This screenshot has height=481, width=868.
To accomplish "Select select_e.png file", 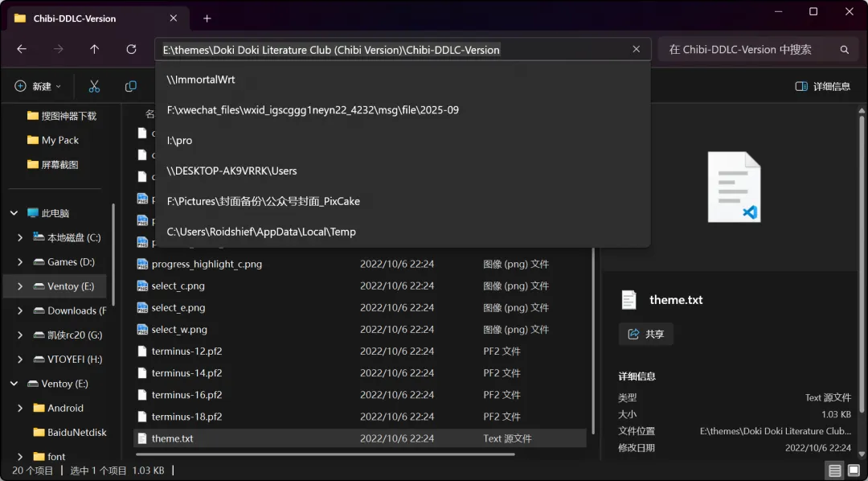I will 360,307.
